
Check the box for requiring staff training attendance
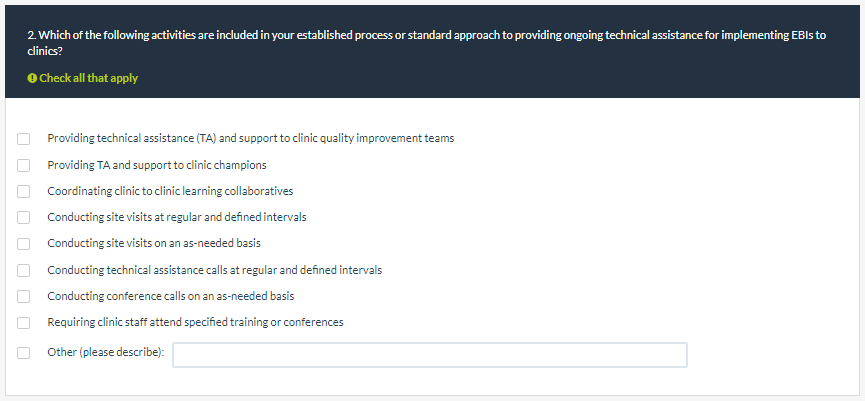[x=24, y=322]
